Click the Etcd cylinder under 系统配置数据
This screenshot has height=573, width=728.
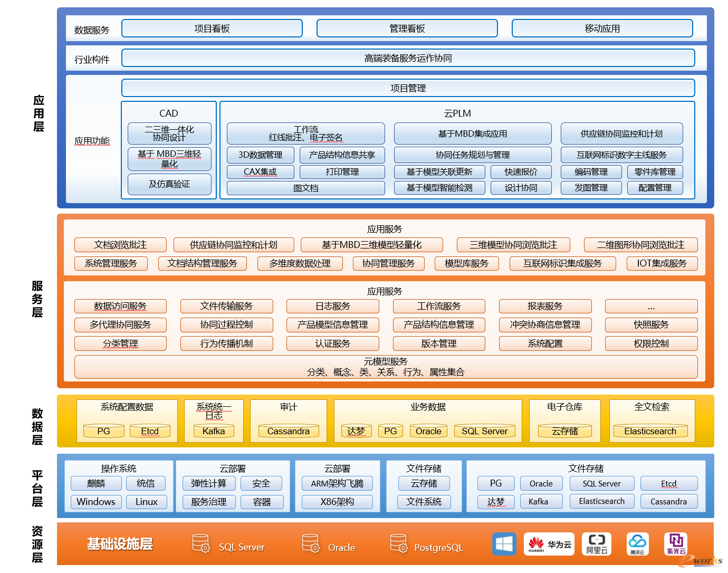pyautogui.click(x=150, y=431)
